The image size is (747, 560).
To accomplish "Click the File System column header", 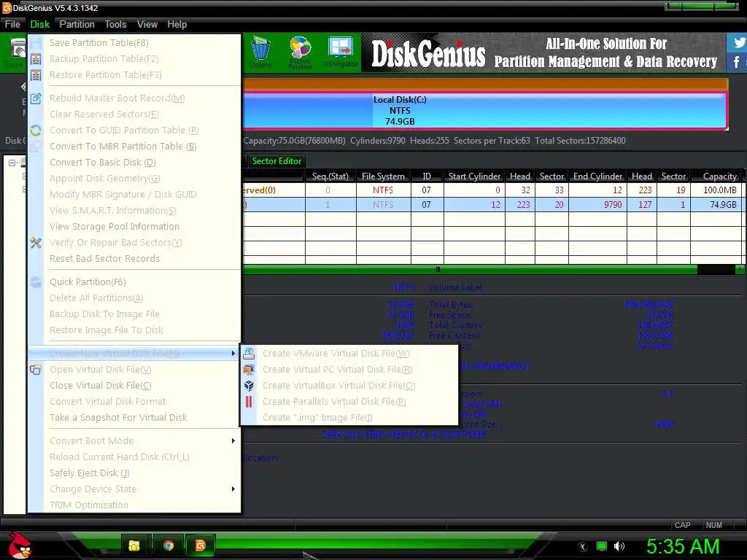I will click(x=383, y=176).
